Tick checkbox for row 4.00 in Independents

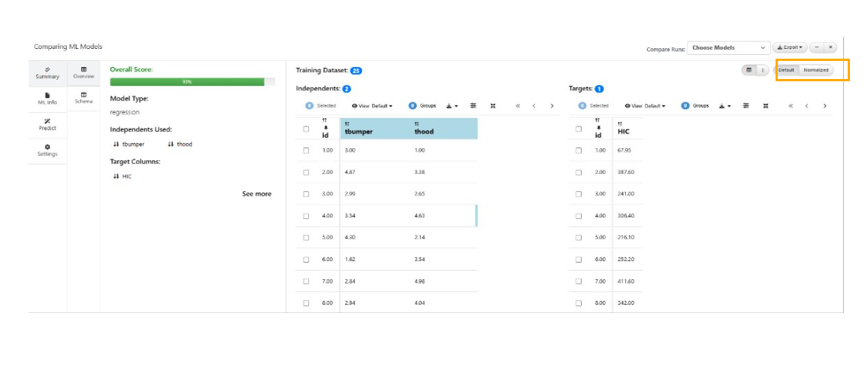click(306, 216)
